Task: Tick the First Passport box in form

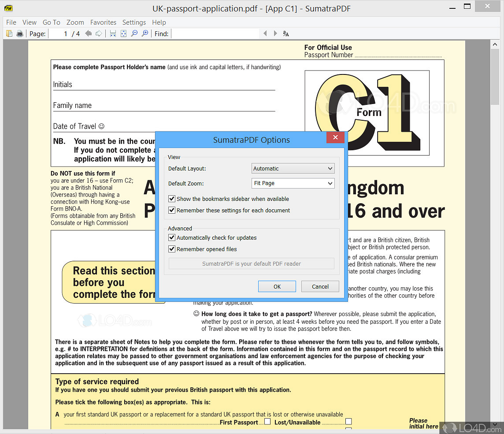Action: 267,422
